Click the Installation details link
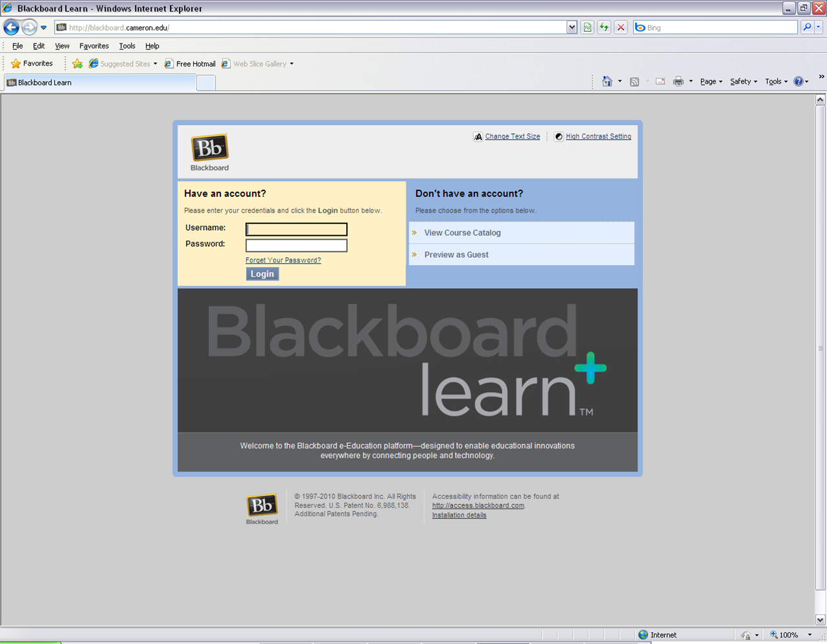The image size is (827, 644). (x=459, y=516)
